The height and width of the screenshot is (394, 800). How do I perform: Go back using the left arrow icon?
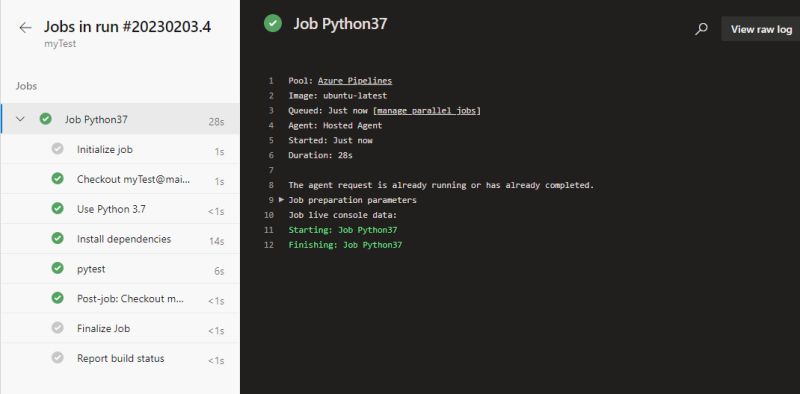pyautogui.click(x=25, y=28)
